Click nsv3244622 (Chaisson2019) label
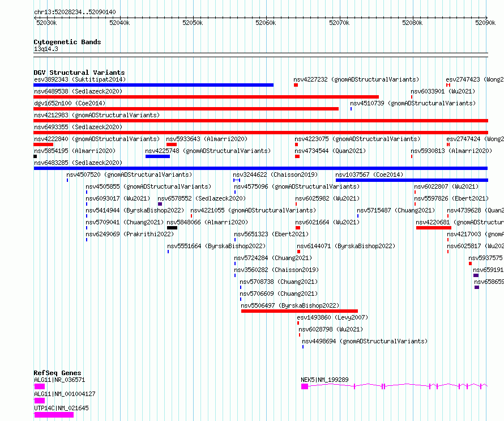This screenshot has width=504, height=421. 275,175
